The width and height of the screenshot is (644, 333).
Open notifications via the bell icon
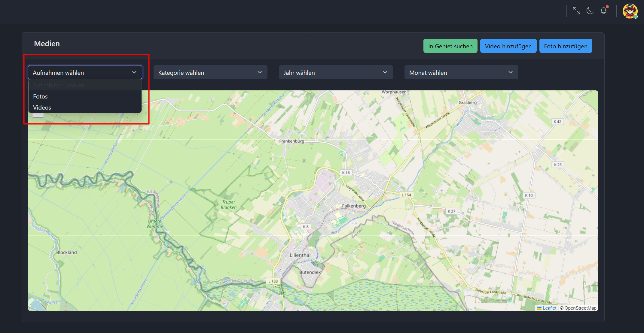coord(603,11)
